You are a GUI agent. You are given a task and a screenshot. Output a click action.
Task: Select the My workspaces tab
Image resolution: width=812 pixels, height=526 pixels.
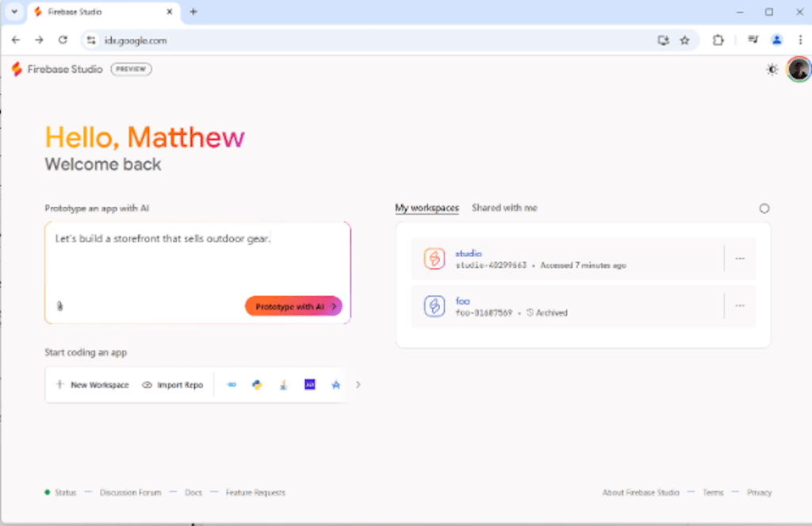pyautogui.click(x=427, y=208)
